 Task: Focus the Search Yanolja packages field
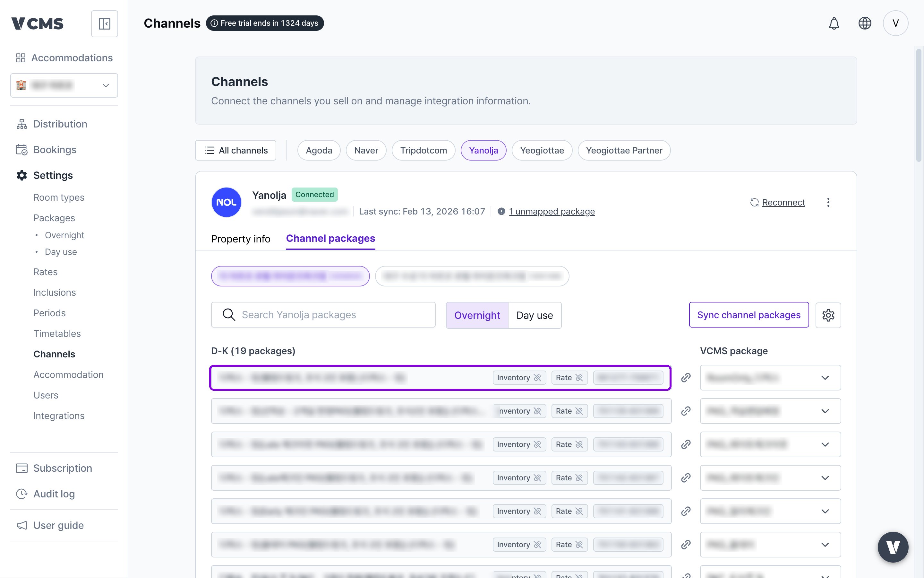[x=323, y=315]
